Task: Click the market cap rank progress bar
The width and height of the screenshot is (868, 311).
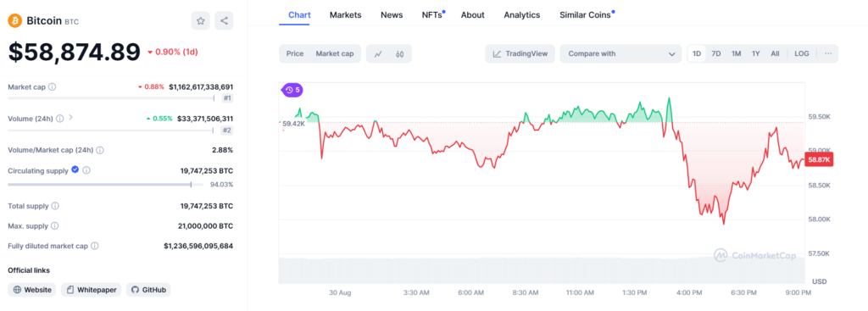Action: pyautogui.click(x=111, y=98)
